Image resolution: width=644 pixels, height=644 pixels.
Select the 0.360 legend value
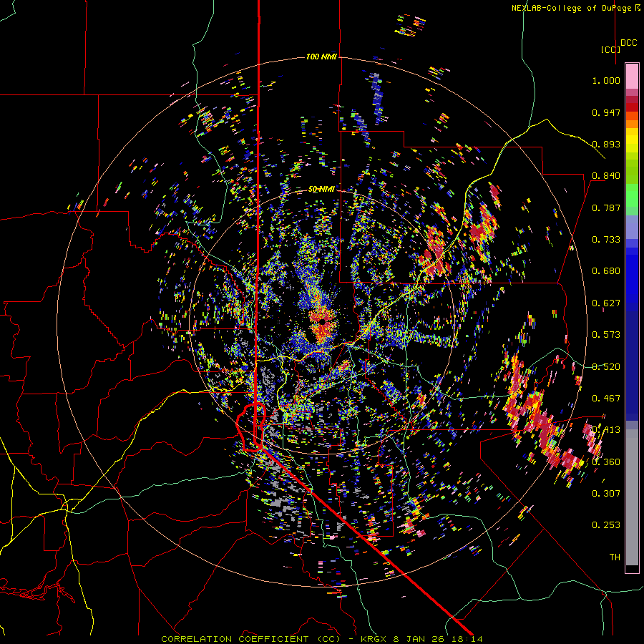point(606,462)
